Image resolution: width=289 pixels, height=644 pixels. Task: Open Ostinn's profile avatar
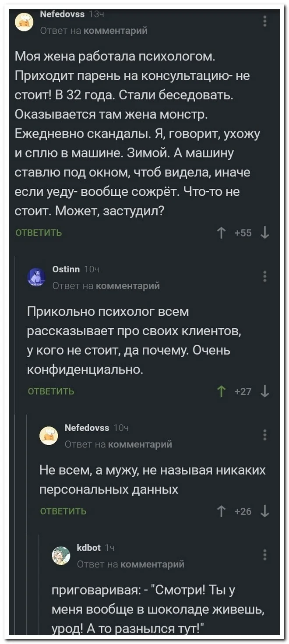(36, 277)
